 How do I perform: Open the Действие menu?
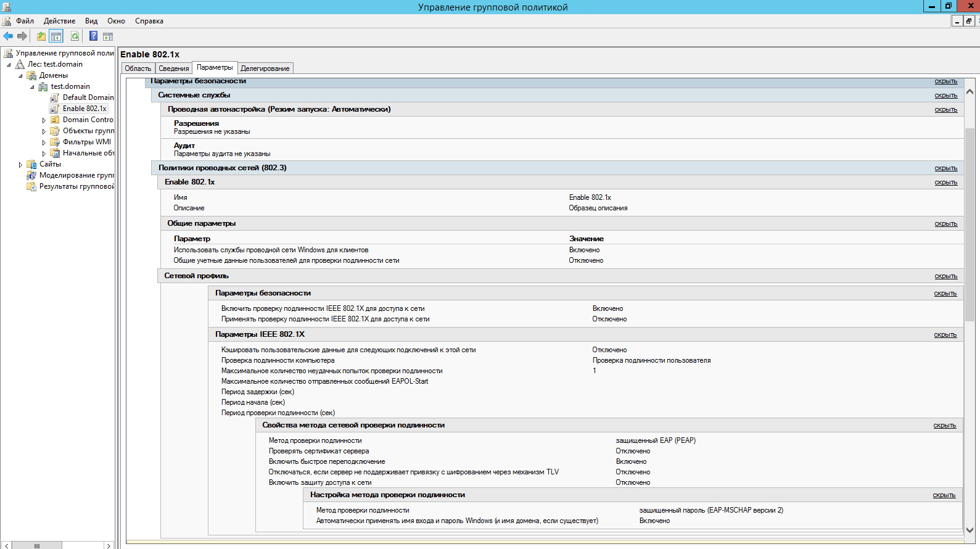point(59,21)
